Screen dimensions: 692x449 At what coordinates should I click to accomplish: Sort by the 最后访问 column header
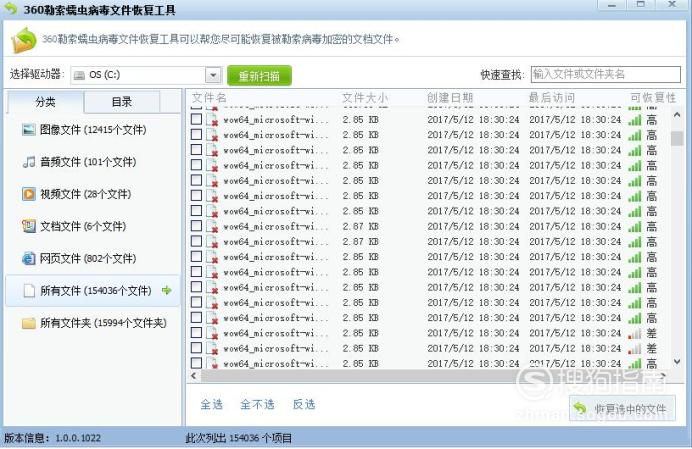click(552, 98)
